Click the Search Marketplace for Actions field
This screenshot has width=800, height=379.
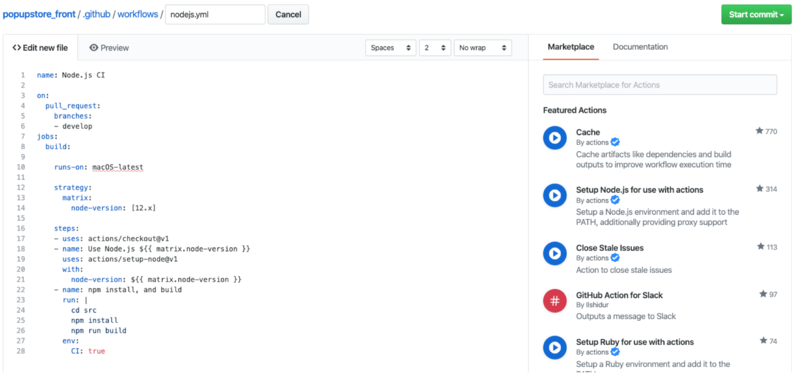pyautogui.click(x=660, y=85)
